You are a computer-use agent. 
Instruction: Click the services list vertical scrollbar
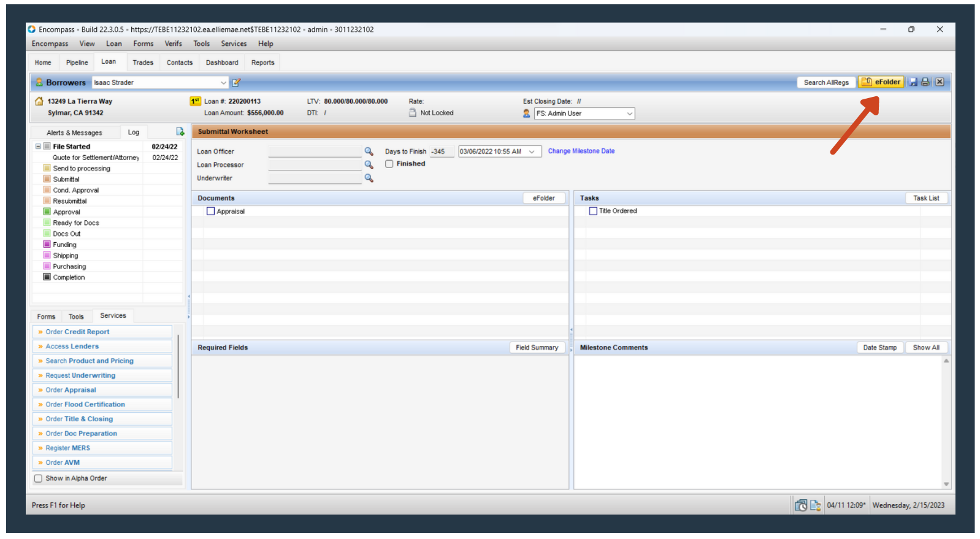tap(178, 366)
